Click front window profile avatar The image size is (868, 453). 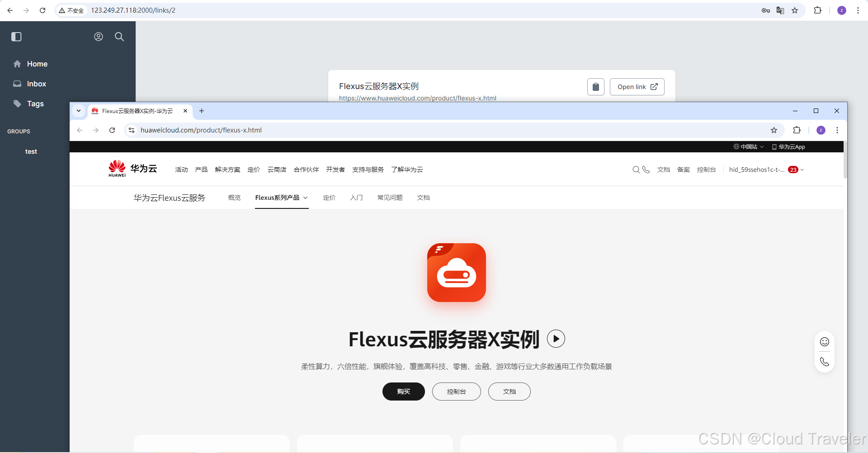(x=821, y=130)
